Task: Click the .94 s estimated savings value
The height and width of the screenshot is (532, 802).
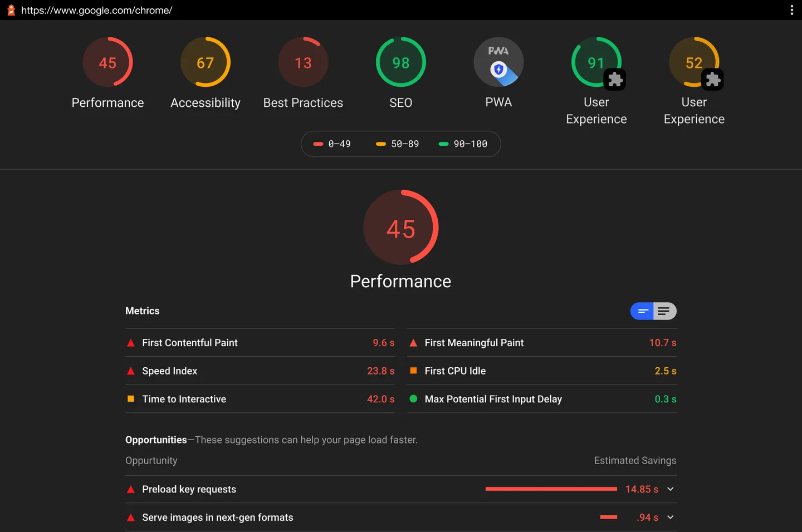Action: point(648,518)
